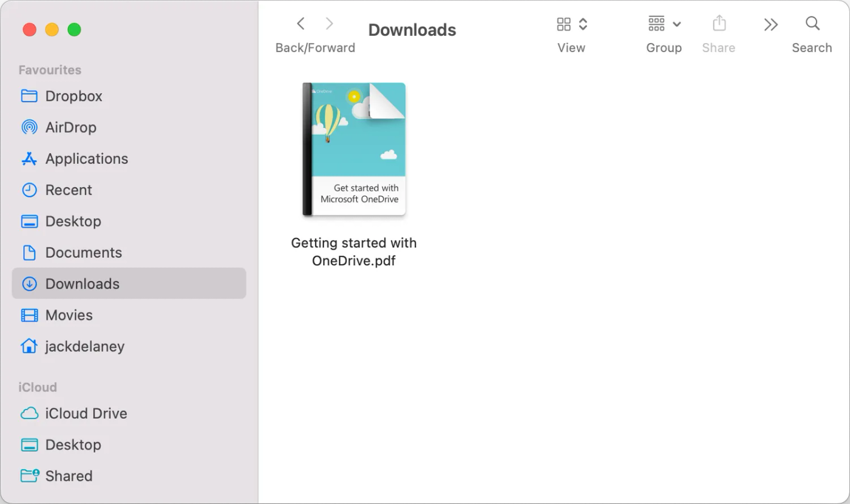Open the Shared iCloud folder
Viewport: 850px width, 504px height.
[x=68, y=475]
